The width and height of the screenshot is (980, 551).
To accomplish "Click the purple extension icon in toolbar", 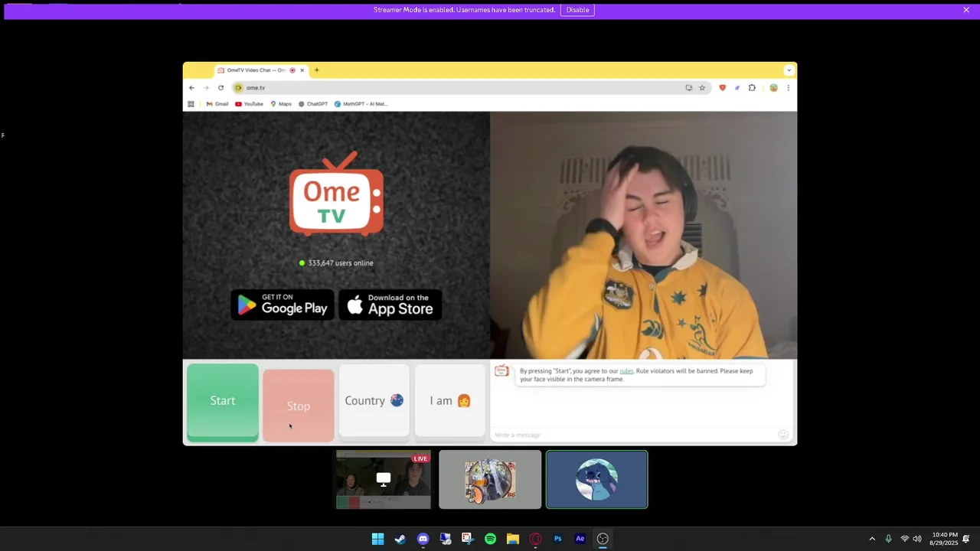I will [x=737, y=88].
